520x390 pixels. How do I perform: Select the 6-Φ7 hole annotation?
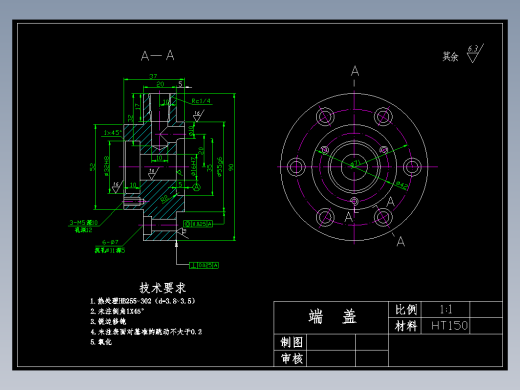point(110,246)
